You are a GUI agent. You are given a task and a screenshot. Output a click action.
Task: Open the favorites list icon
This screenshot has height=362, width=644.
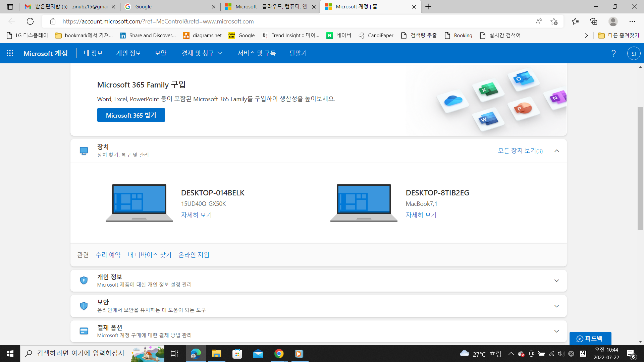click(x=575, y=21)
